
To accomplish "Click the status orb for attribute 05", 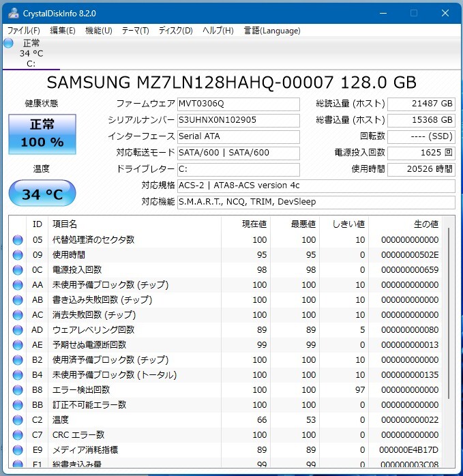I will point(18,240).
